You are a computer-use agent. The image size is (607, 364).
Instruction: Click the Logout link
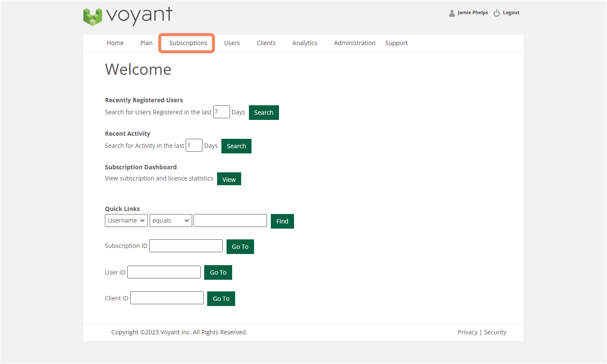pyautogui.click(x=511, y=13)
